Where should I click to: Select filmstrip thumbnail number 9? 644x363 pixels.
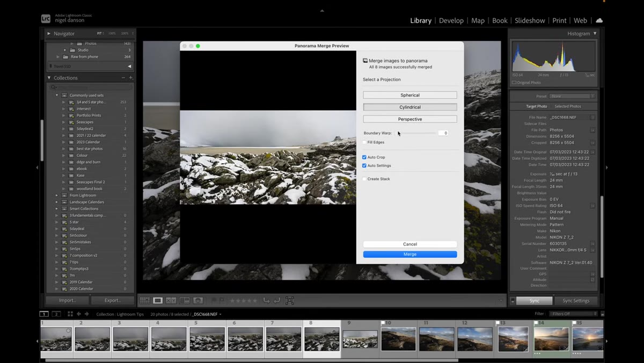pyautogui.click(x=360, y=339)
